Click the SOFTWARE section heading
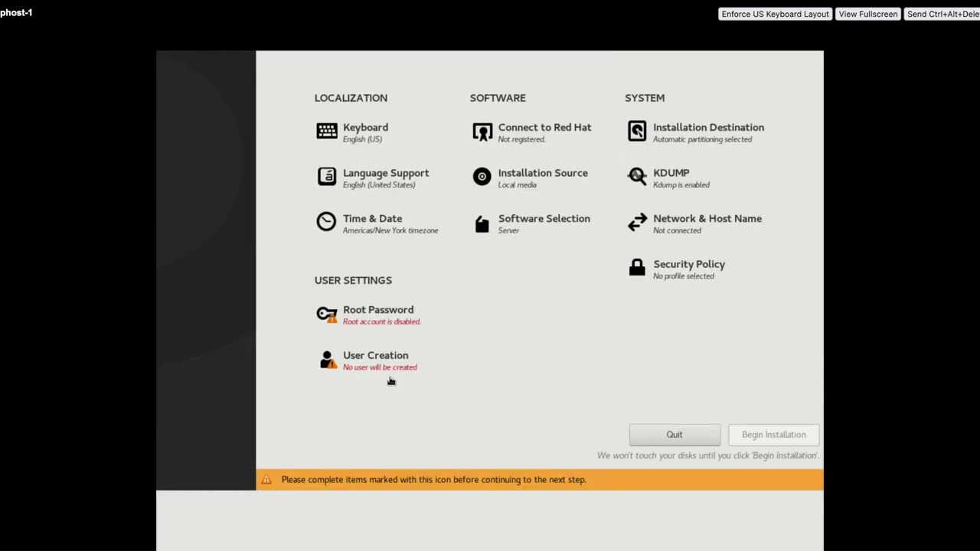The image size is (980, 551). (x=498, y=98)
